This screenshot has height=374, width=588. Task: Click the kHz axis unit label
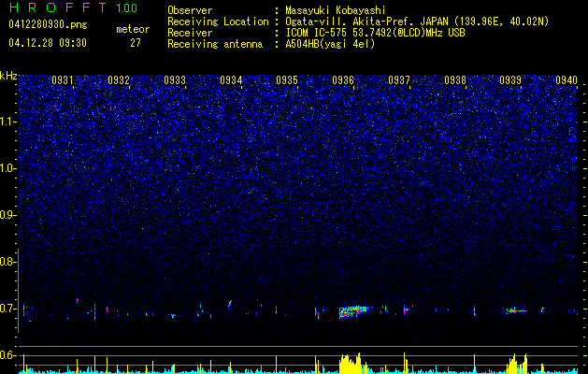(x=8, y=76)
